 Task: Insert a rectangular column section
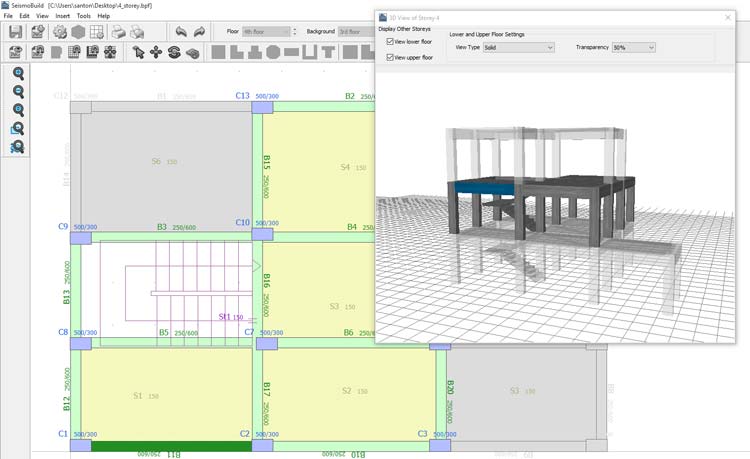click(218, 52)
